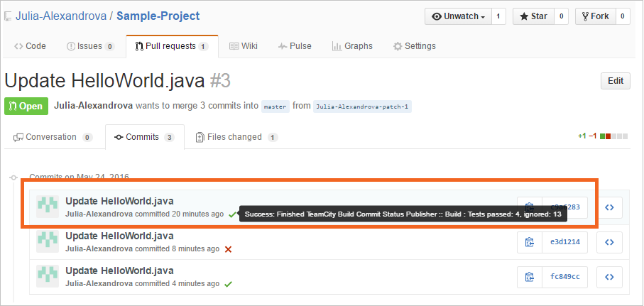This screenshot has height=306, width=644.
Task: Open the Sample-Project repository link
Action: point(158,16)
